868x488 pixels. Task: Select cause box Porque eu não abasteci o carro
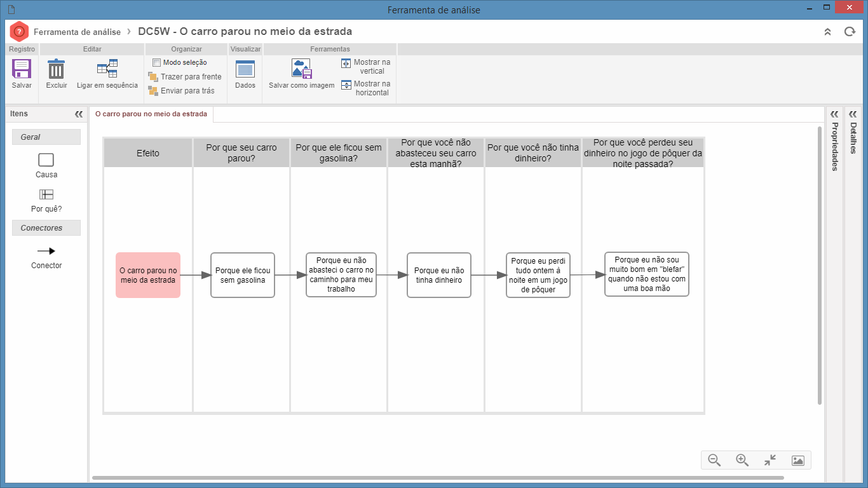341,275
